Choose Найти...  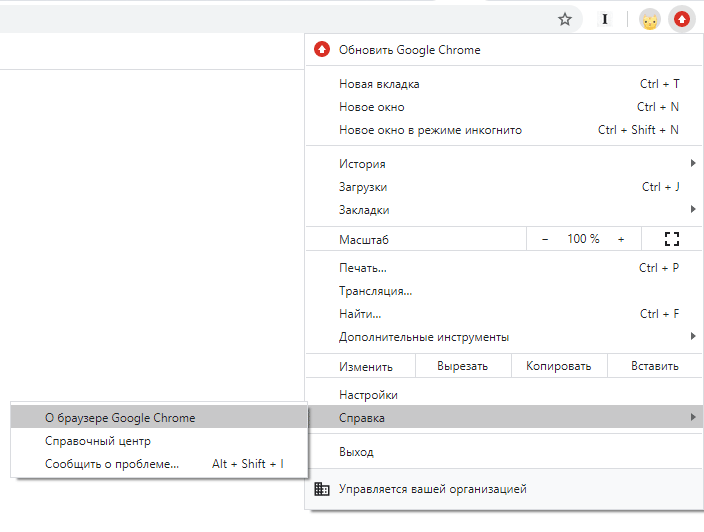click(504, 314)
